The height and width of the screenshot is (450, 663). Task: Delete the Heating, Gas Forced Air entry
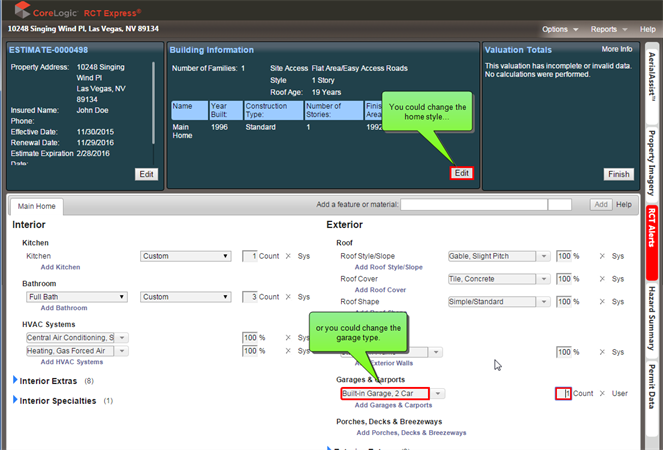[x=288, y=351]
